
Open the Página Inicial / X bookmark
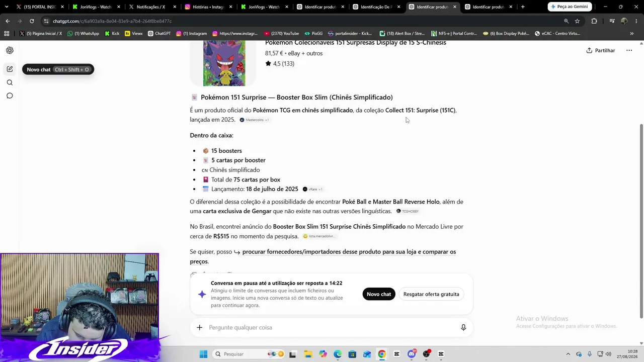pyautogui.click(x=41, y=34)
